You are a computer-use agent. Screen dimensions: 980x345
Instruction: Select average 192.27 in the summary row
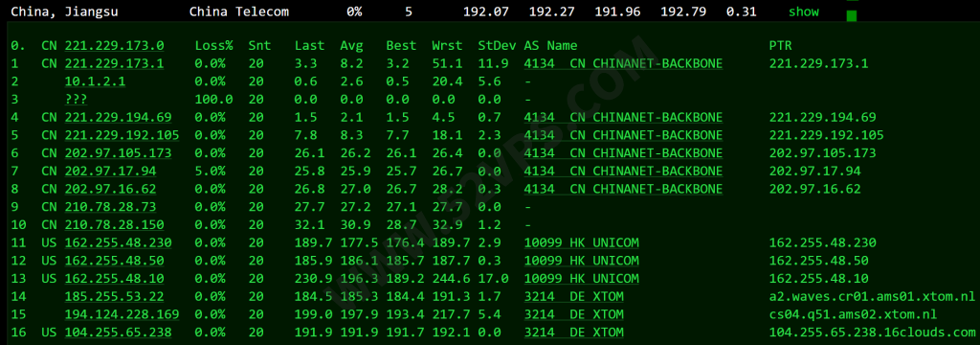click(551, 11)
